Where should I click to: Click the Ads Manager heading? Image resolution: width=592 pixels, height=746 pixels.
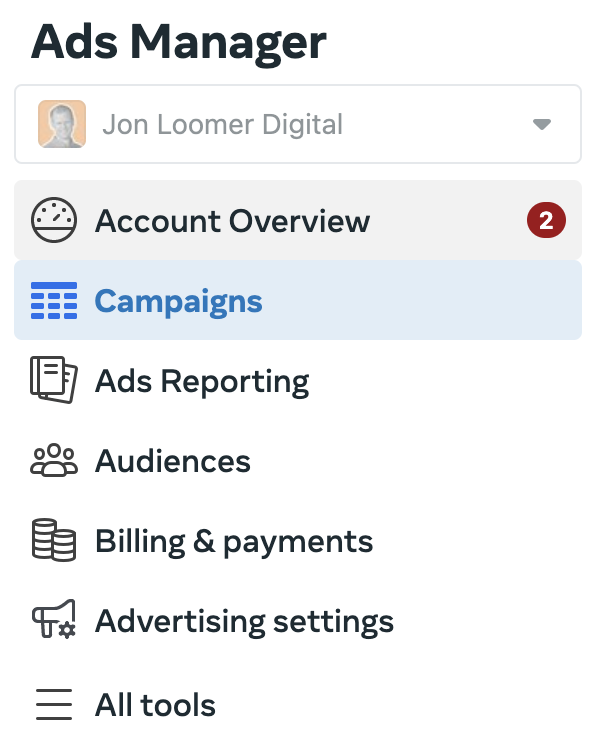(178, 43)
